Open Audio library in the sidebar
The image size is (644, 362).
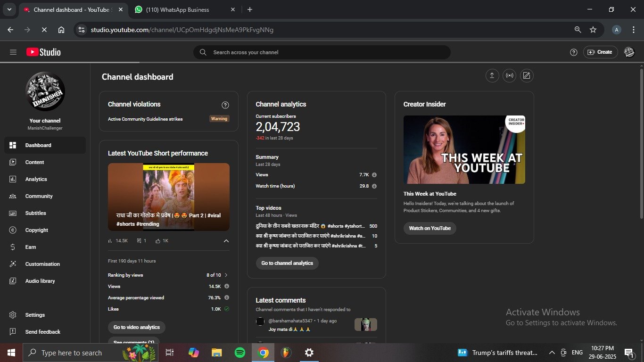click(x=45, y=281)
